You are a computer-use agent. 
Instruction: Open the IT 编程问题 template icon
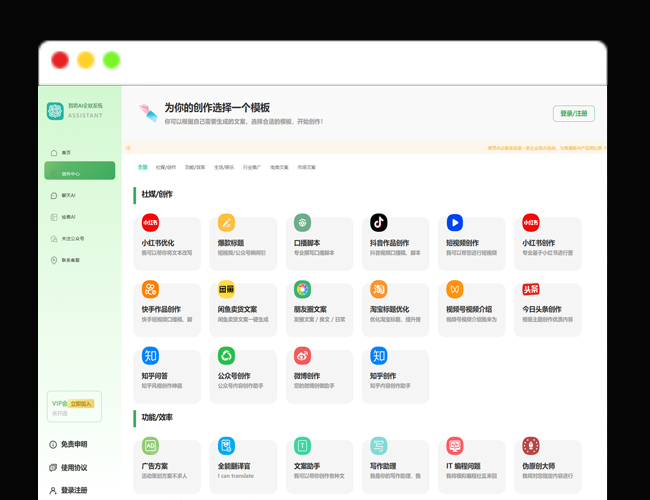454,446
